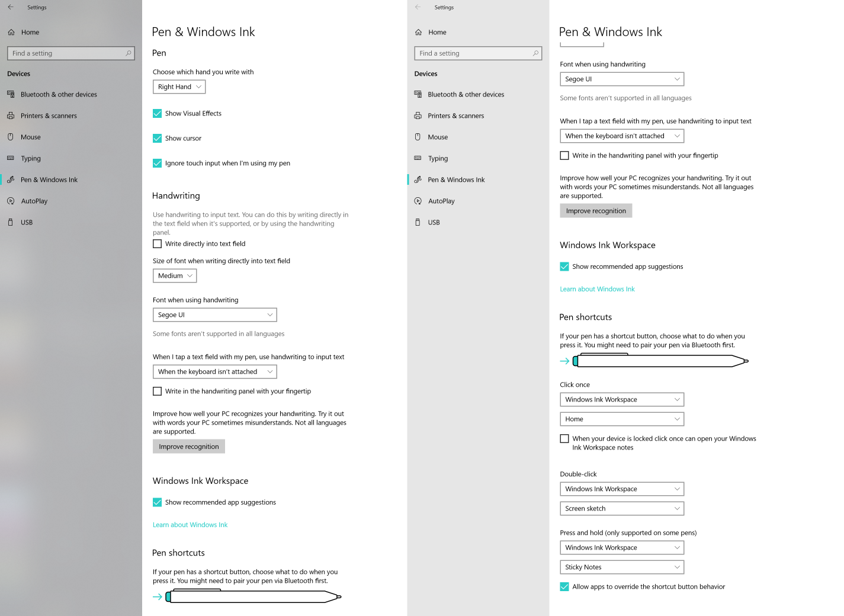
Task: Check fingertip handwriting panel option in right window
Action: [x=564, y=155]
